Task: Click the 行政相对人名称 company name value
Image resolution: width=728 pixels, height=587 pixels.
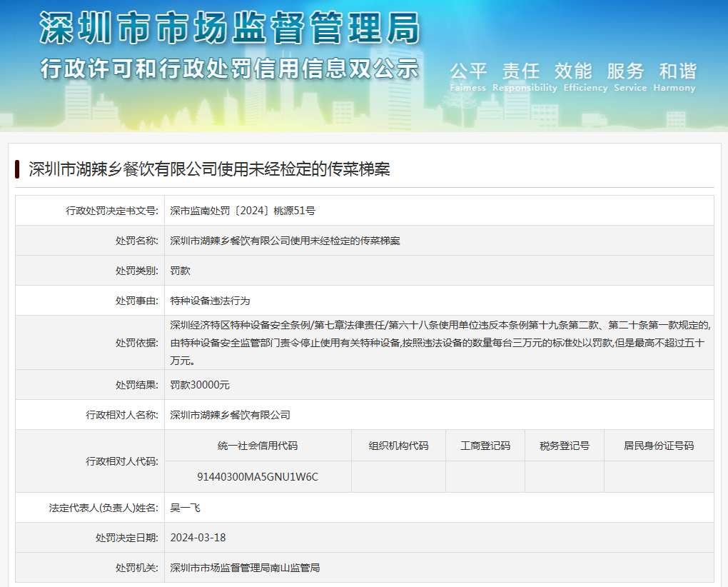Action: click(x=230, y=415)
